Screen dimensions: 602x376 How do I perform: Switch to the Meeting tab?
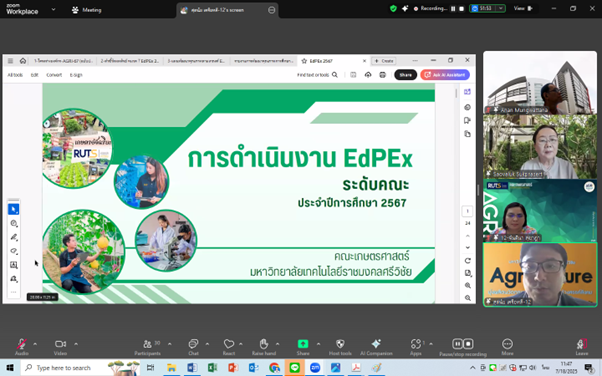87,10
